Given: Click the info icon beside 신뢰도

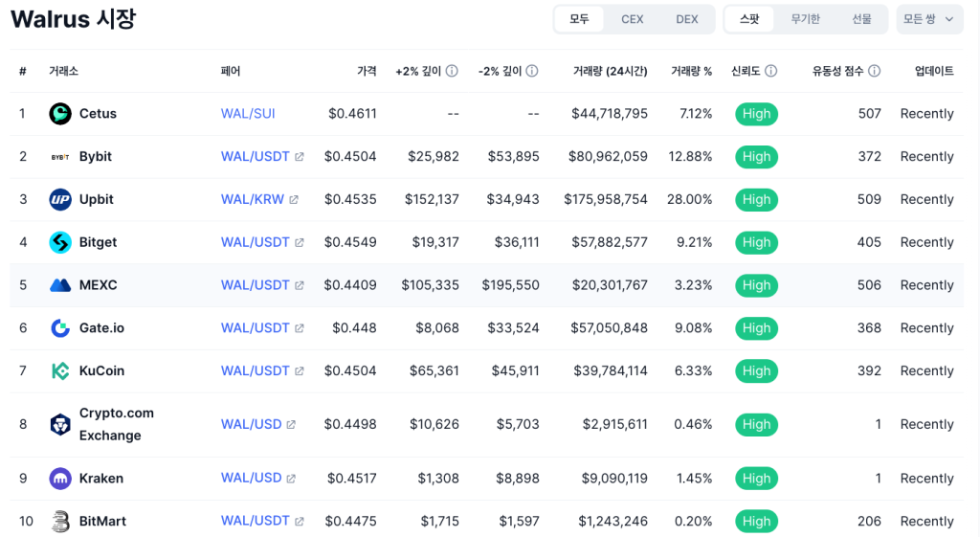Looking at the screenshot, I should tap(771, 71).
